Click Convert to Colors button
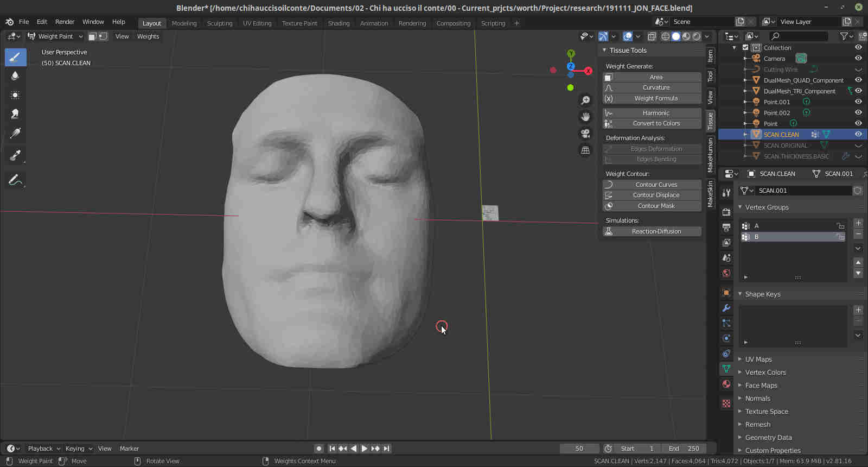The height and width of the screenshot is (467, 868). click(x=652, y=123)
